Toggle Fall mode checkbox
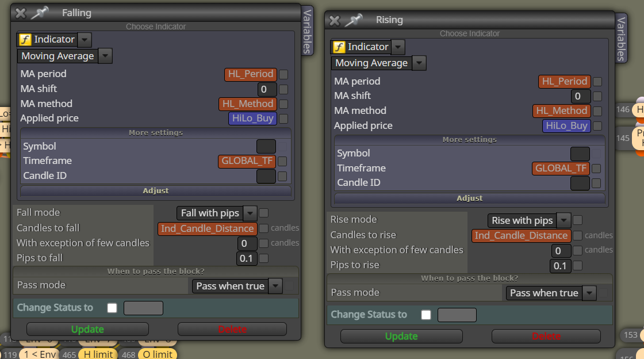Viewport: 644px width, 359px height. pyautogui.click(x=264, y=213)
